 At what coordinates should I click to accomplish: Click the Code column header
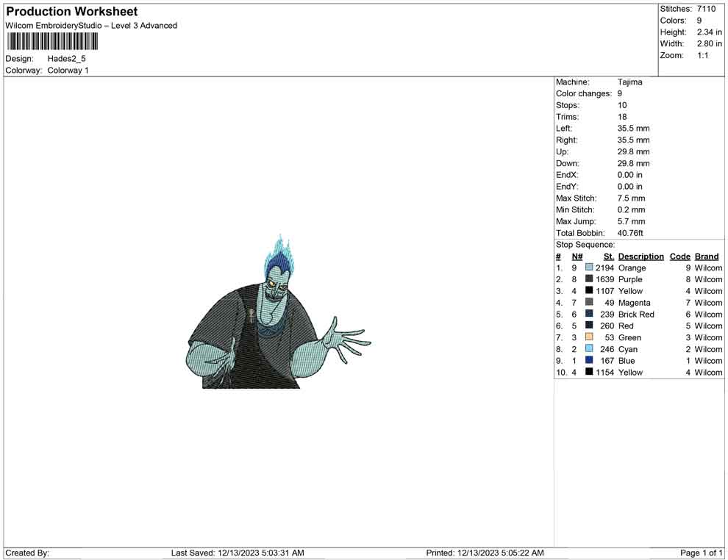pyautogui.click(x=680, y=256)
